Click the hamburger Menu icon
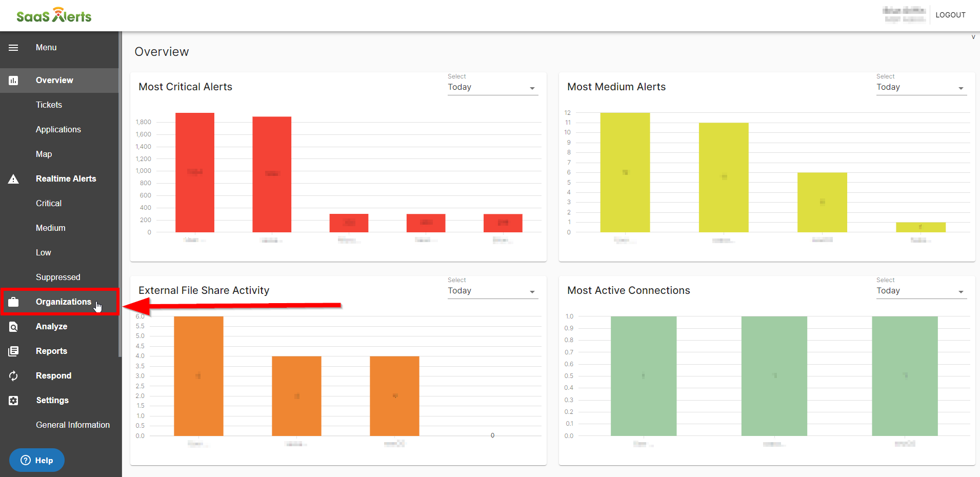The image size is (980, 477). coord(13,48)
